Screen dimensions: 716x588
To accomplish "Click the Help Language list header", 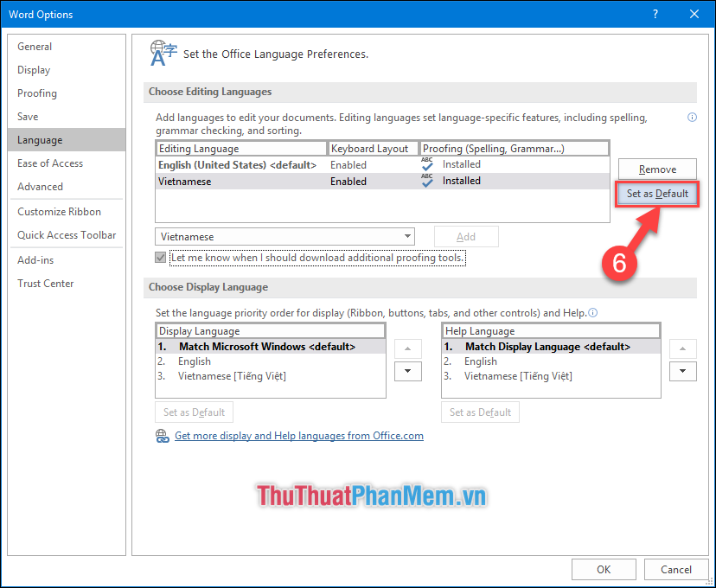I will click(x=551, y=331).
